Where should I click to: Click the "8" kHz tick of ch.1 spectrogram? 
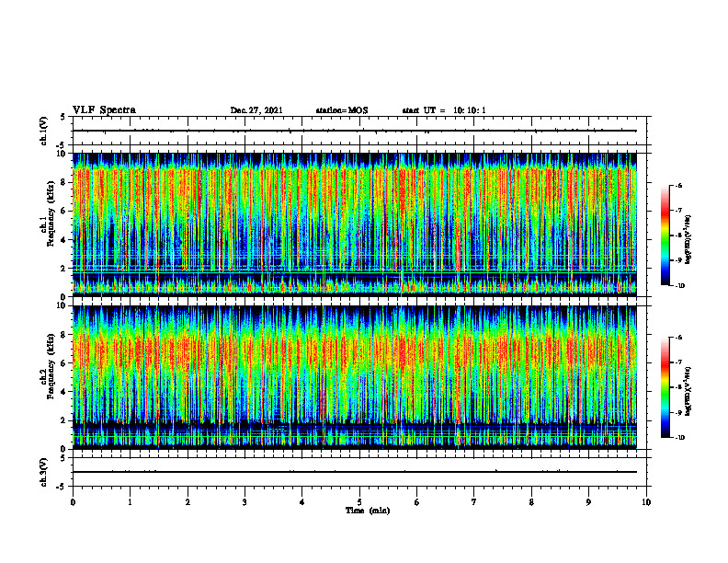point(64,182)
